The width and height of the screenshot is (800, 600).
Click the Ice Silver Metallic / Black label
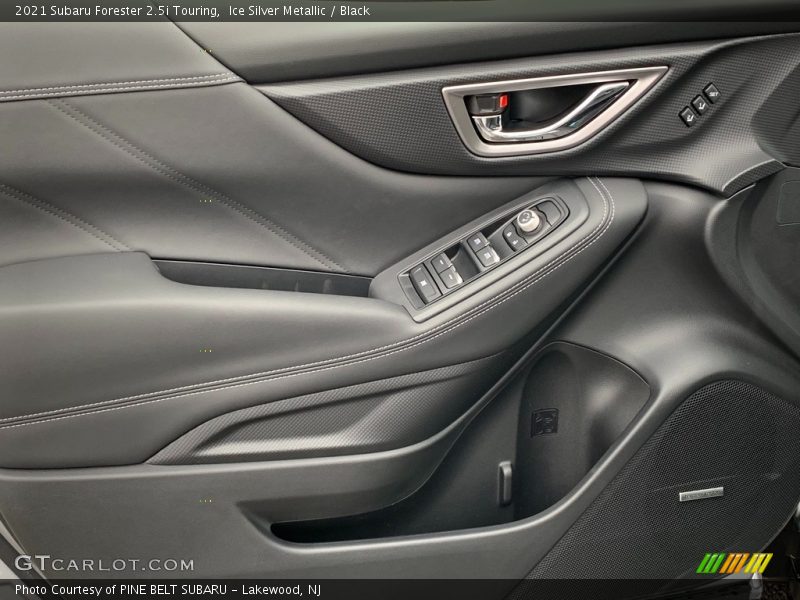pyautogui.click(x=299, y=11)
